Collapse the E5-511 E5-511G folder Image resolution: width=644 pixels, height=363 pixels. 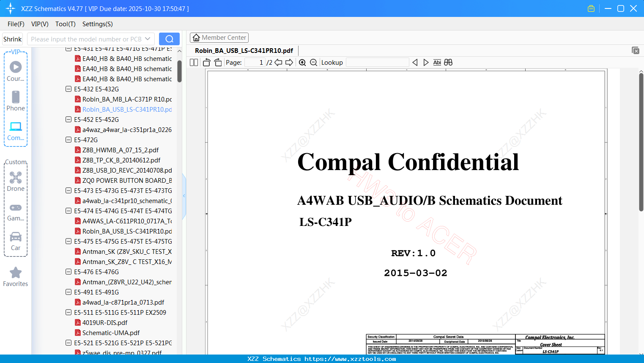[69, 312]
